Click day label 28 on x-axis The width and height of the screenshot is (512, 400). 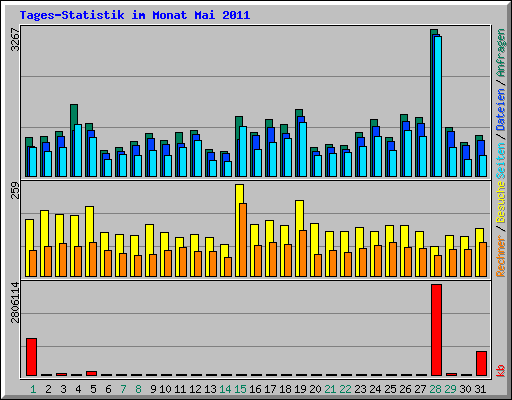point(435,389)
